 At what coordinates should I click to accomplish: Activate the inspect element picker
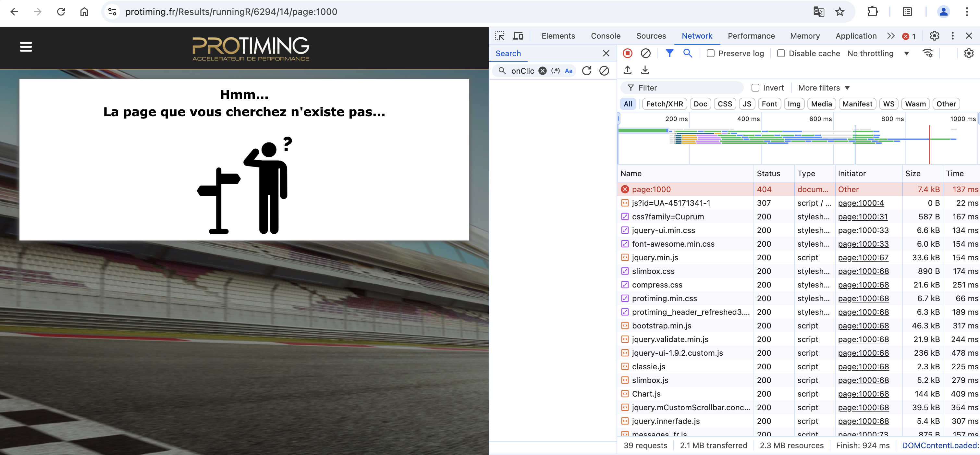[499, 36]
